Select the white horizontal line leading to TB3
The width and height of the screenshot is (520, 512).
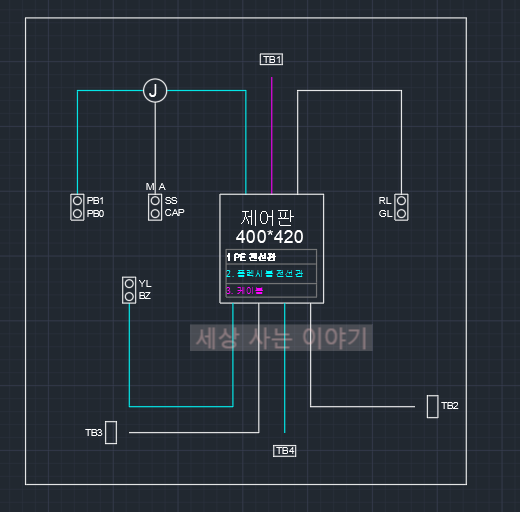point(194,432)
